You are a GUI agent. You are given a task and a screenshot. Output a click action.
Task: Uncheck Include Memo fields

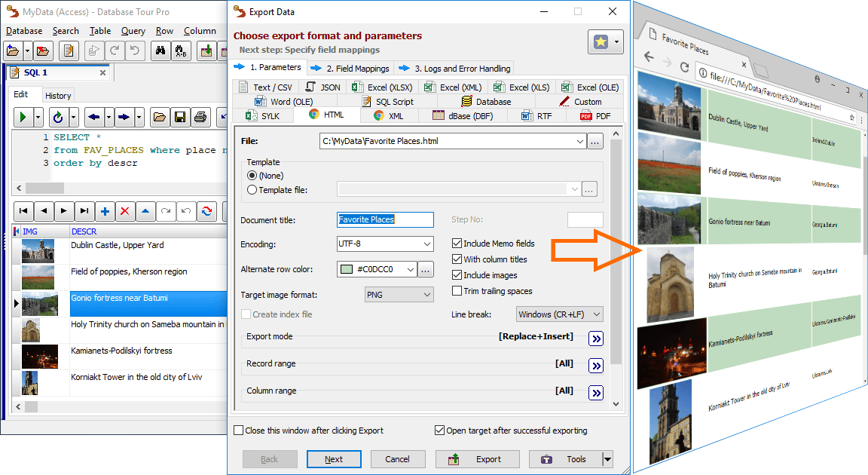457,244
